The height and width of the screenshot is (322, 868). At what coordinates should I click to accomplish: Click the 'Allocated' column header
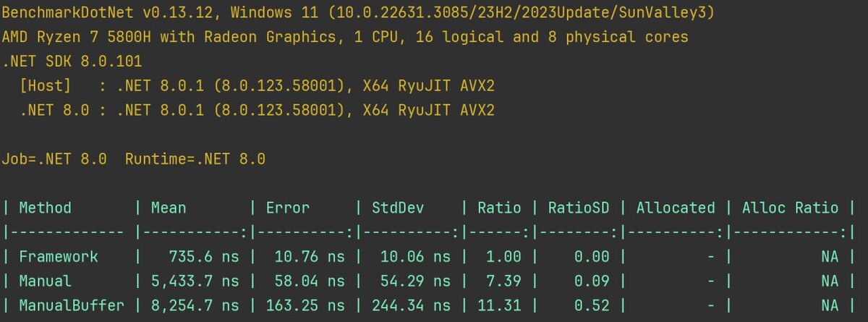[x=676, y=208]
